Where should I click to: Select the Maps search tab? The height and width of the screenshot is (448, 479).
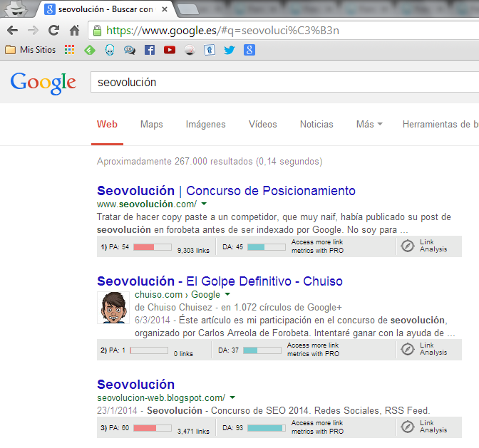(x=151, y=124)
